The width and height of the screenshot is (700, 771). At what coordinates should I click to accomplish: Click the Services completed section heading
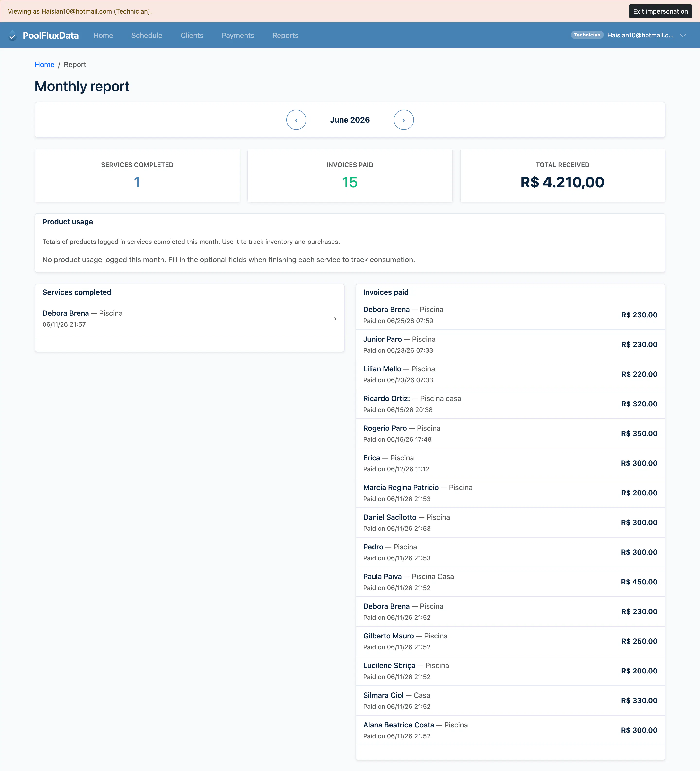(77, 292)
